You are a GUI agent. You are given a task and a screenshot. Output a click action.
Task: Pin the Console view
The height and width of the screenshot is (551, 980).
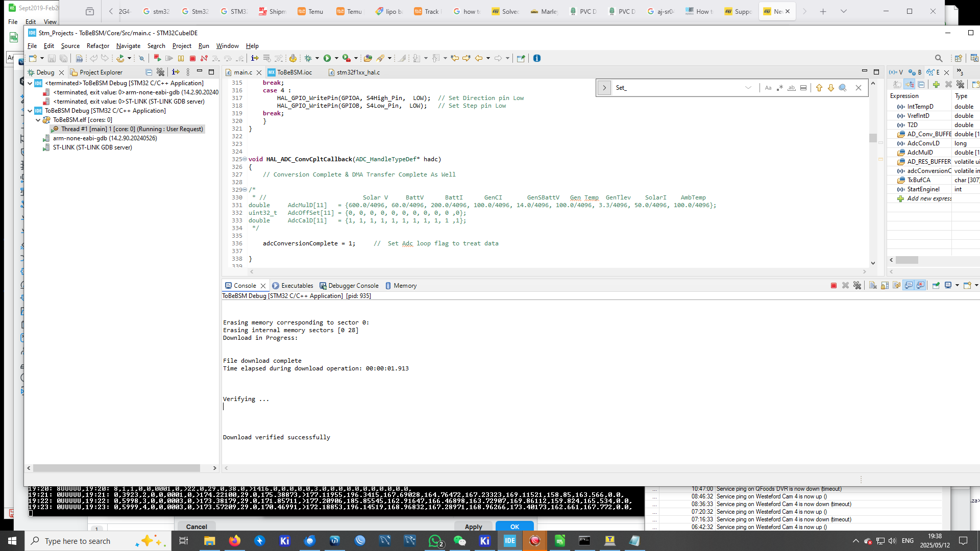tap(936, 286)
